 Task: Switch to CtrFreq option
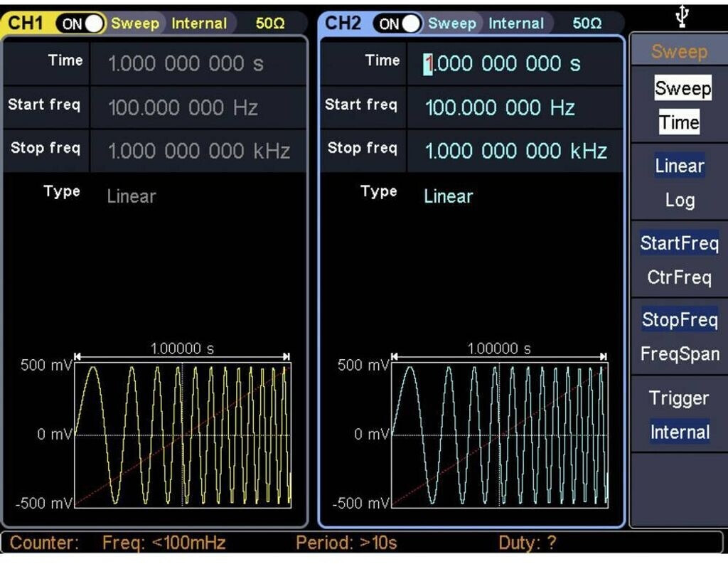pos(679,277)
